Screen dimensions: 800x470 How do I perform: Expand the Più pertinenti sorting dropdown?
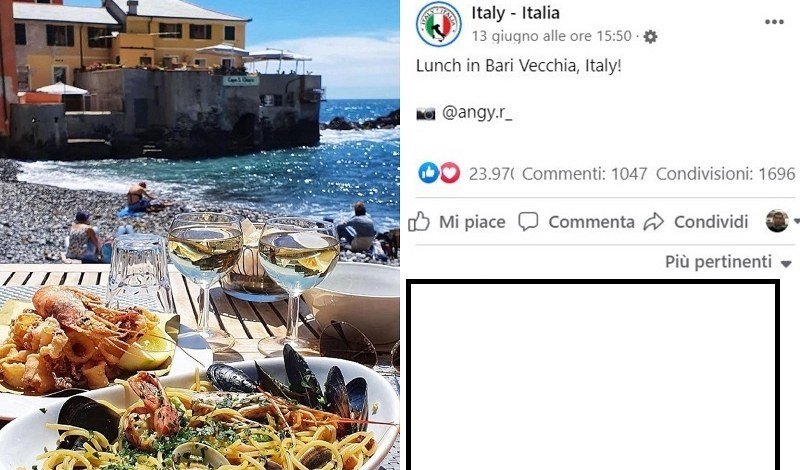point(786,264)
